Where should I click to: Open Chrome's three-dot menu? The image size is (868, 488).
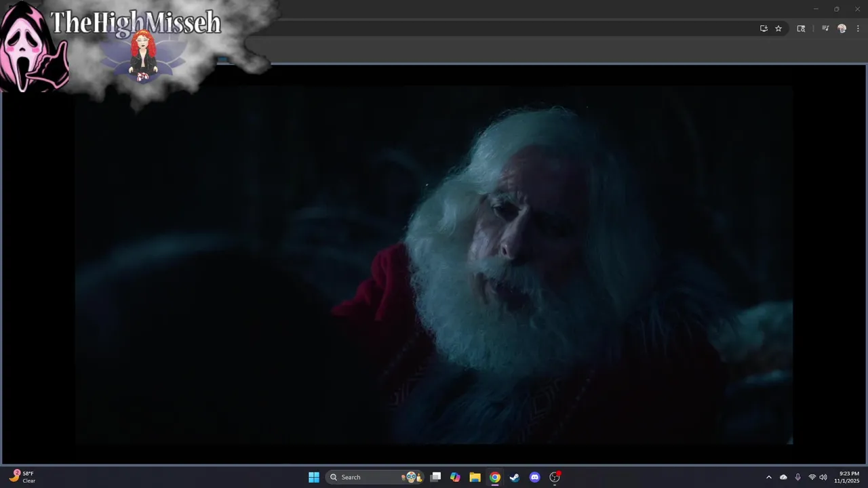[858, 28]
